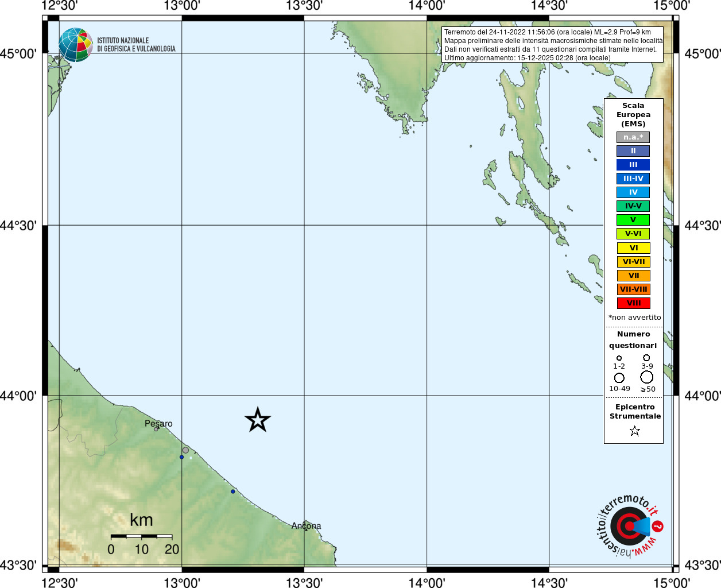This screenshot has width=721, height=588.
Task: Click the gray n.a.* legend swatch
Action: (633, 137)
